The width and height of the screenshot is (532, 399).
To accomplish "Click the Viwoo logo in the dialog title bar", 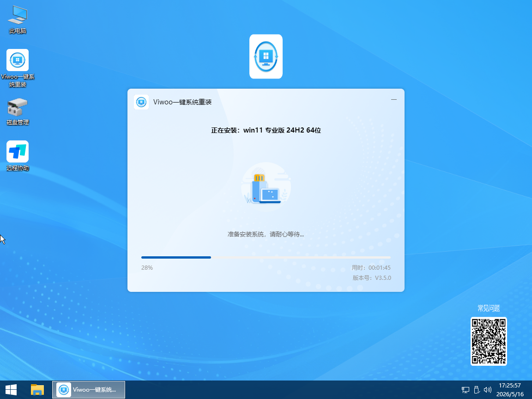I will click(x=141, y=102).
